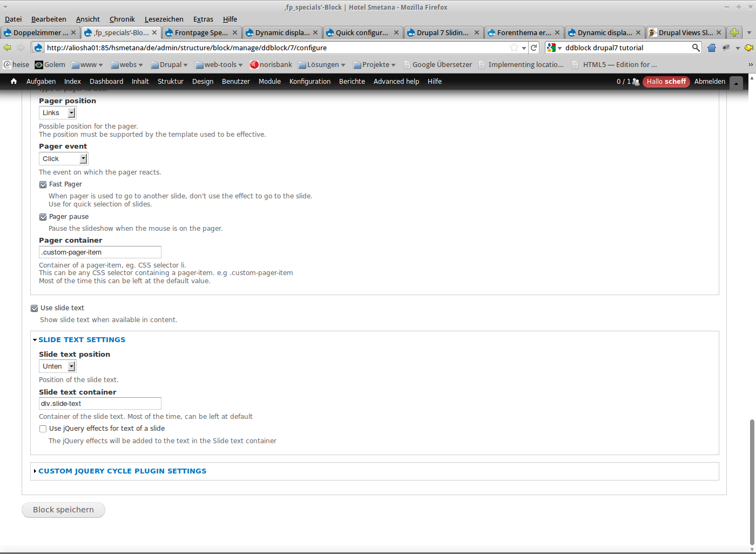756x554 pixels.
Task: Enable jQuery effects for slide text
Action: 43,429
